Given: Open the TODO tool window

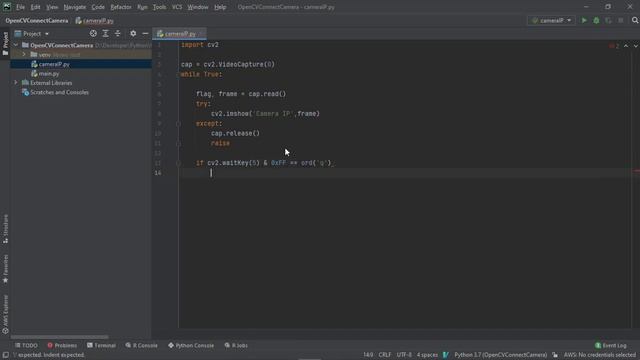Looking at the screenshot, I should [26, 345].
